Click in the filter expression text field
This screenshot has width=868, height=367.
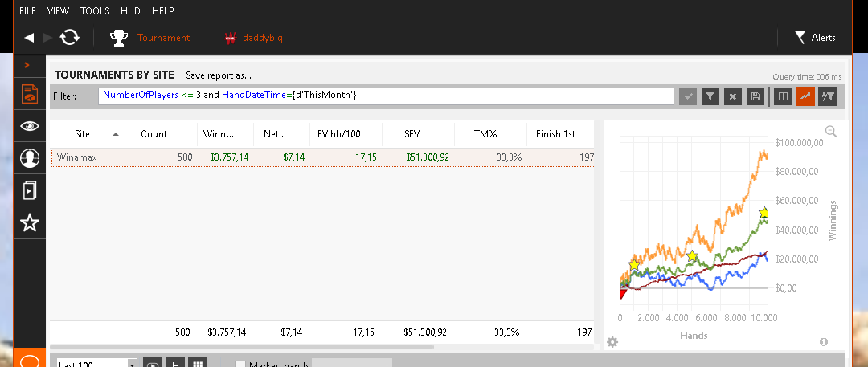pos(387,96)
